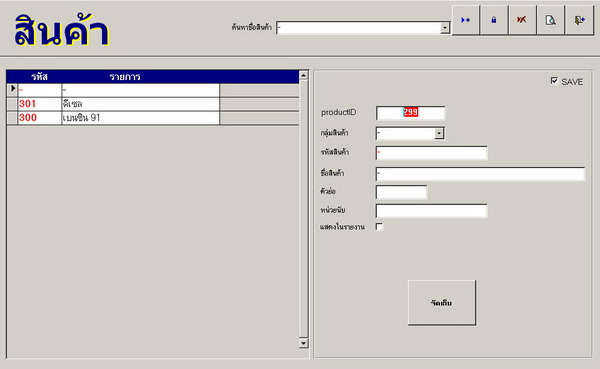
Task: Click the รายการ column header
Action: point(125,77)
